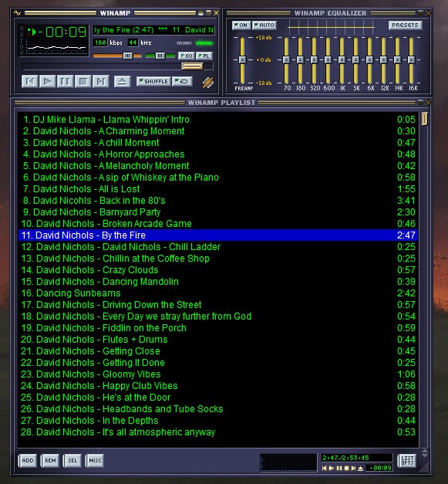448x484 pixels.
Task: Open the playlist MISC menu
Action: coord(95,461)
